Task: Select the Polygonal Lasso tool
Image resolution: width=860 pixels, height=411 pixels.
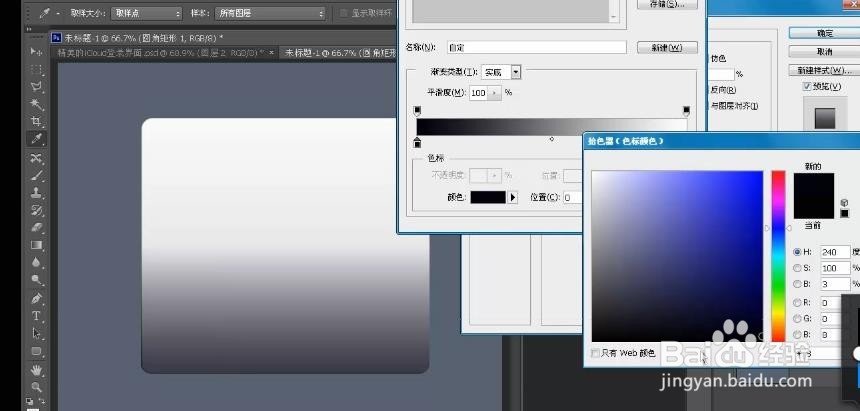Action: [36, 87]
